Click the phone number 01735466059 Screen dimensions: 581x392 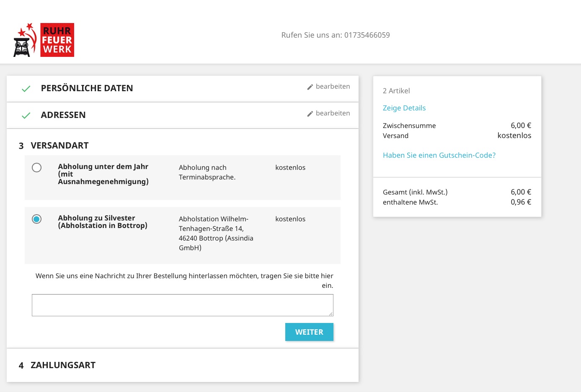coord(367,35)
